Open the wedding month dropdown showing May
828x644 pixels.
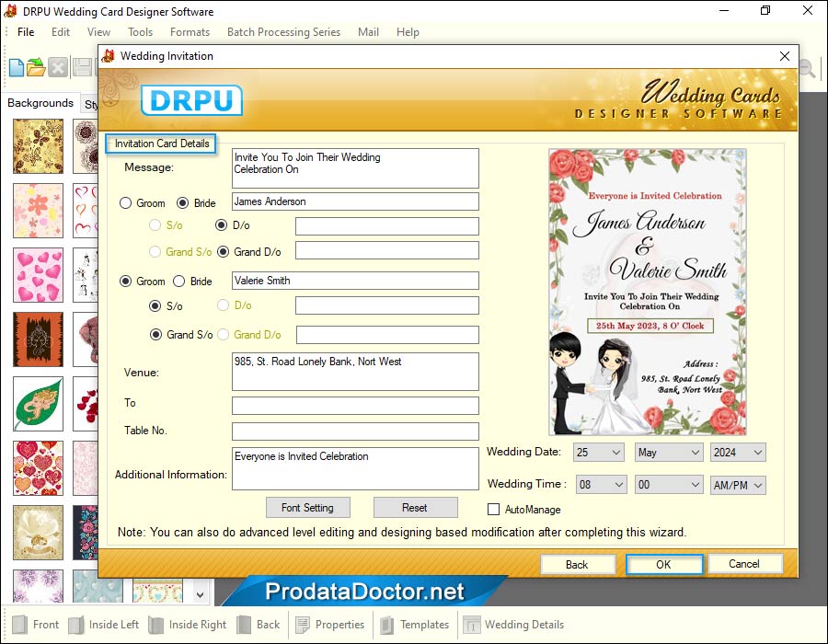click(669, 453)
